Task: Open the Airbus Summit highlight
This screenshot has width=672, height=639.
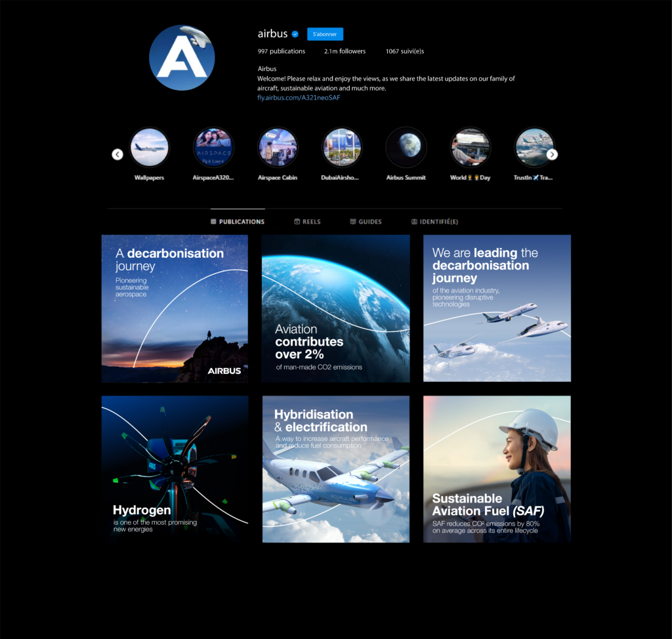Action: click(x=406, y=148)
